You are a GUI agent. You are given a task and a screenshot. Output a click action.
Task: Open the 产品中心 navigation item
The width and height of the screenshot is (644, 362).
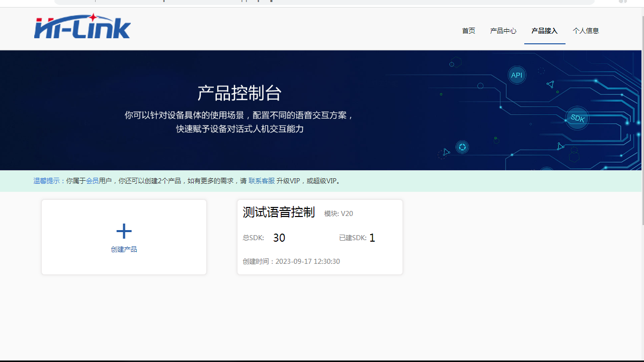503,31
